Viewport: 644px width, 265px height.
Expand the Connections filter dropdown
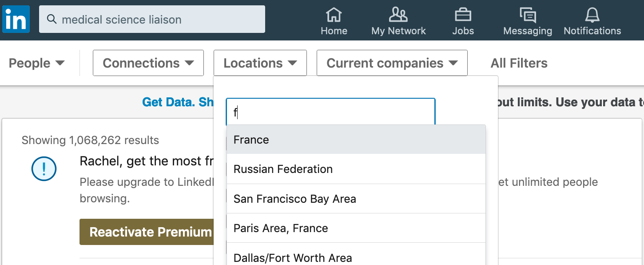[148, 63]
